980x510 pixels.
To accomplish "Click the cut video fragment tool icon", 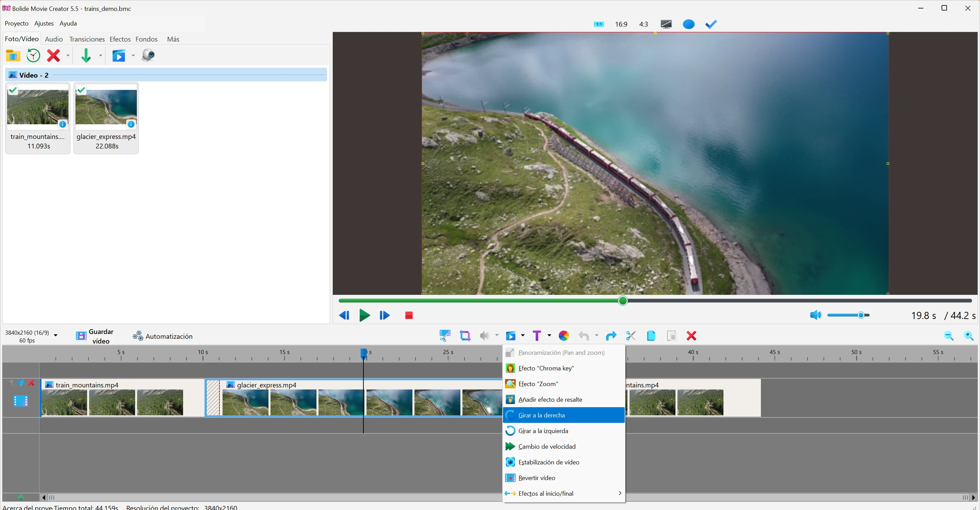I will pos(445,336).
